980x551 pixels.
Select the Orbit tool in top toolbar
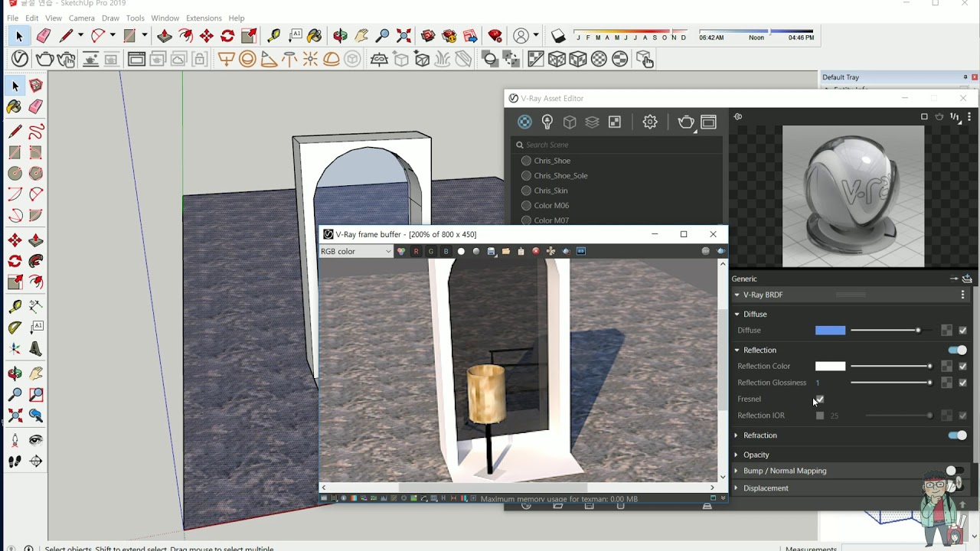pyautogui.click(x=340, y=36)
